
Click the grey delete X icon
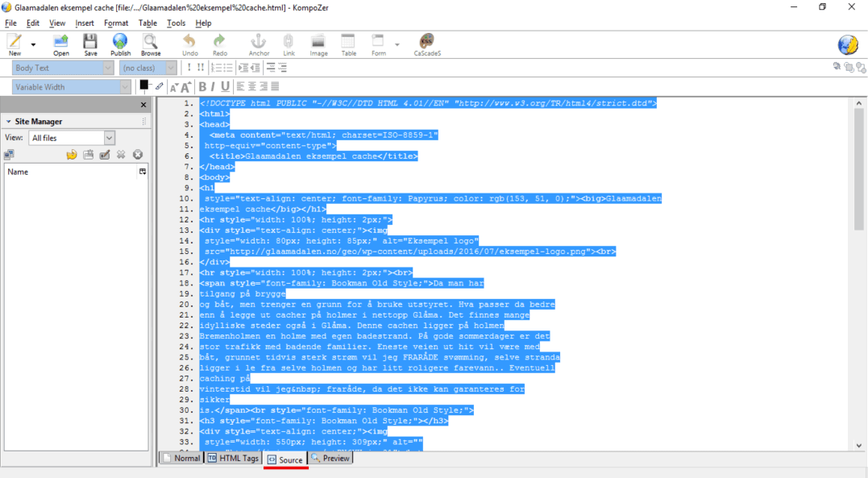click(x=121, y=155)
